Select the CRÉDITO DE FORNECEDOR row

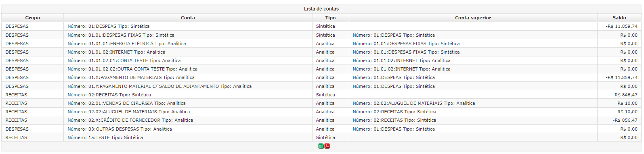point(321,120)
